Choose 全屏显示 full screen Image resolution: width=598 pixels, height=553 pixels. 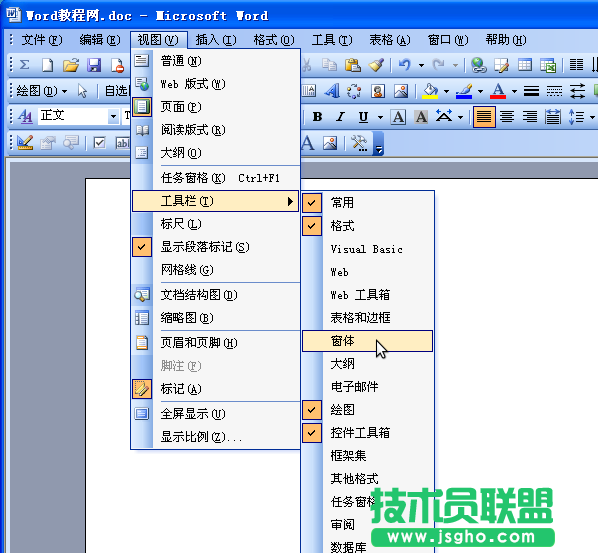215,413
